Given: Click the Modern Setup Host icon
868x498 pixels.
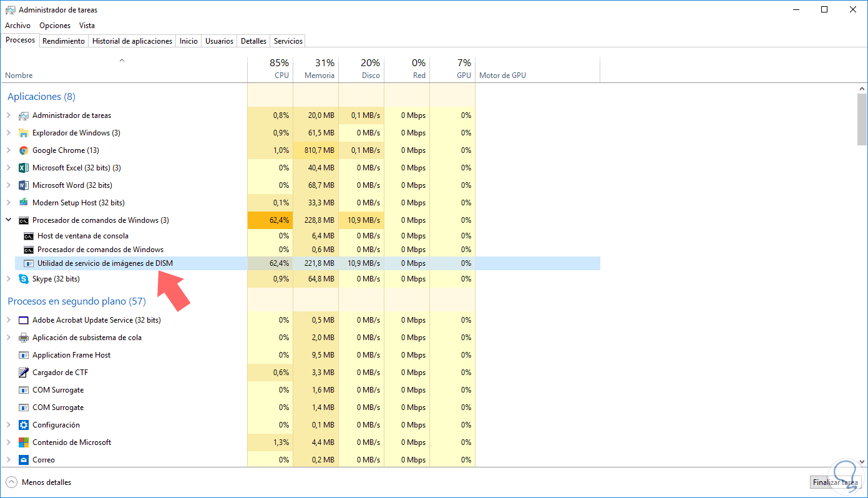Looking at the screenshot, I should (x=24, y=203).
